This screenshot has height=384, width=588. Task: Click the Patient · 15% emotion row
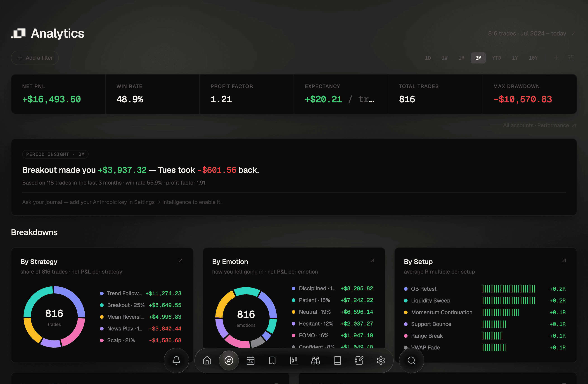332,300
